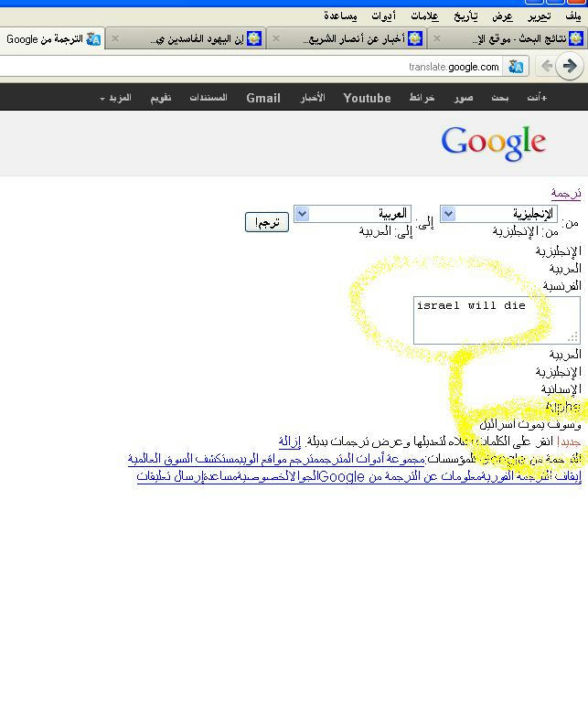
Task: Open the 'تحرير' menu
Action: click(x=540, y=16)
